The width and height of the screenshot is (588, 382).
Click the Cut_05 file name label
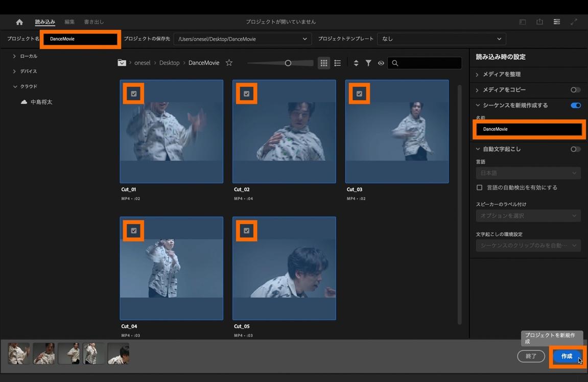tap(242, 326)
